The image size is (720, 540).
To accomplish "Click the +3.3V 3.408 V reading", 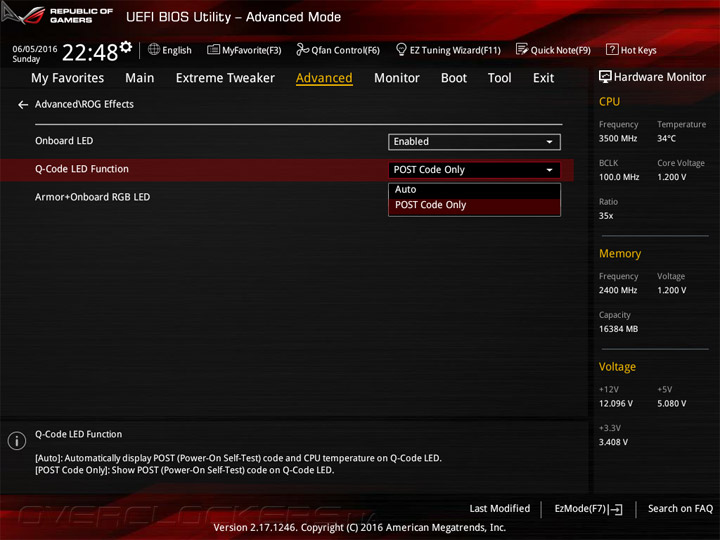I will (x=613, y=442).
